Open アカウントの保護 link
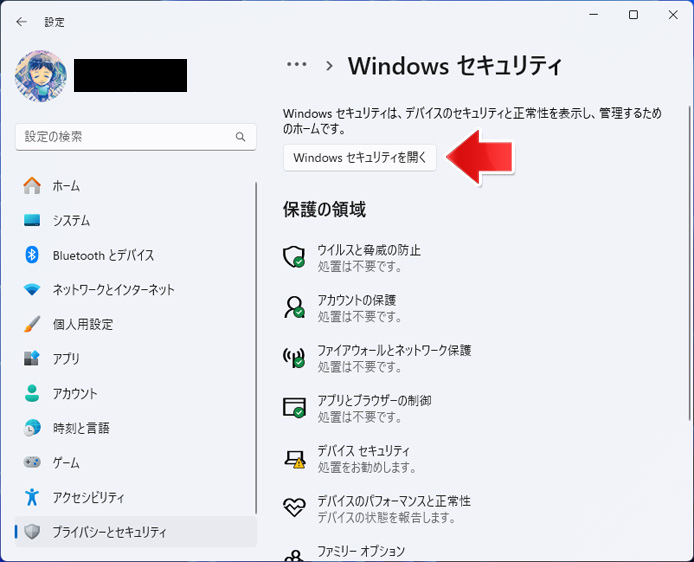Viewport: 694px width, 562px height. click(x=357, y=300)
